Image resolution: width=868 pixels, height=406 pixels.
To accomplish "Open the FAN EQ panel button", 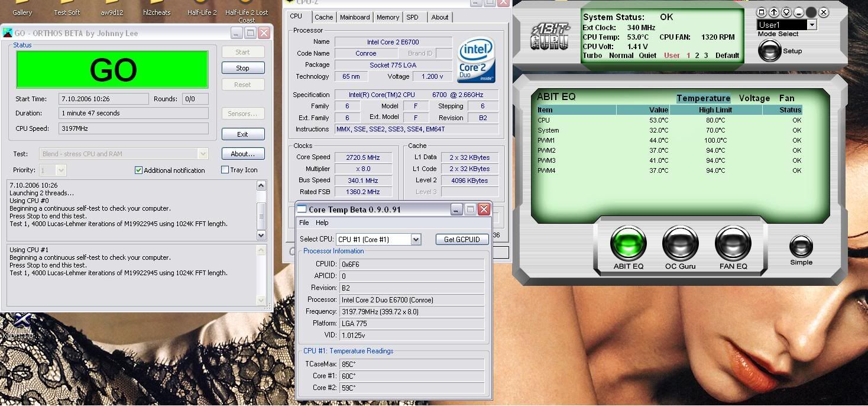I will (733, 243).
